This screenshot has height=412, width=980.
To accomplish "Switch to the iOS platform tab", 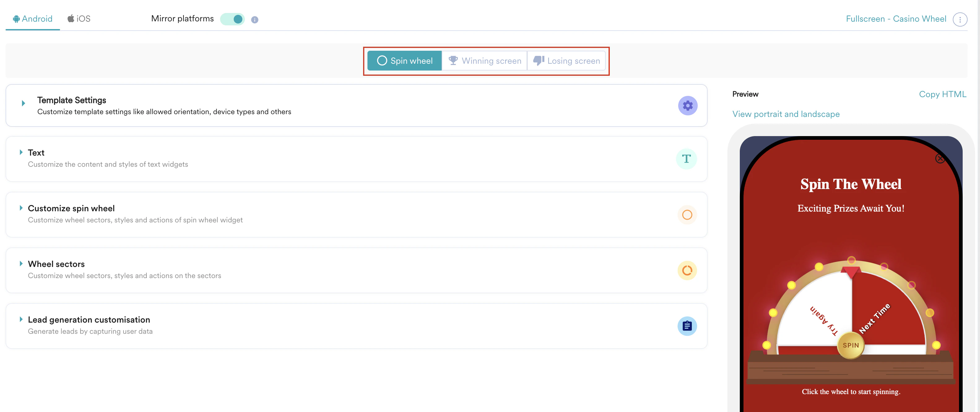I will click(79, 19).
